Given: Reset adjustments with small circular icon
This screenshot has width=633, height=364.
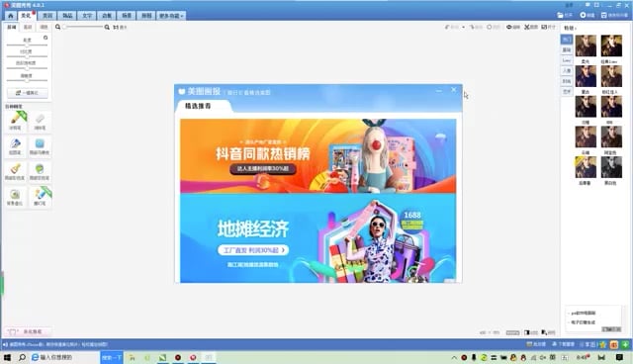Looking at the screenshot, I should [x=45, y=38].
